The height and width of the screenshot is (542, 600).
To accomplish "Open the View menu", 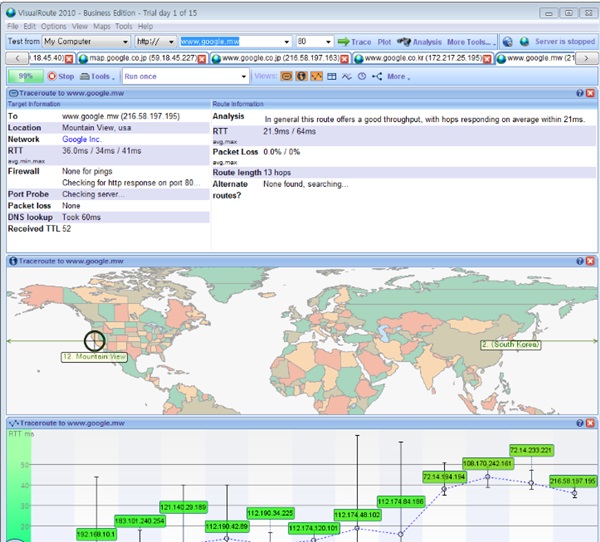I will tap(80, 26).
